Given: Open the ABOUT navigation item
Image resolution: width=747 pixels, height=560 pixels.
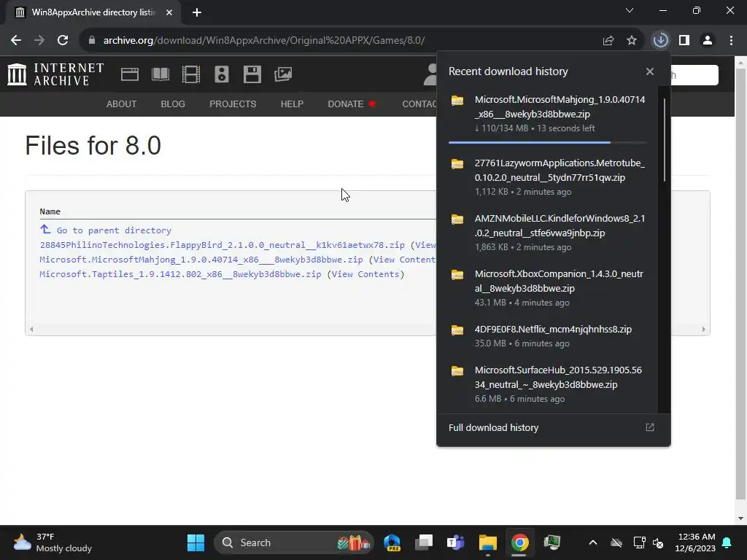Looking at the screenshot, I should (x=122, y=104).
